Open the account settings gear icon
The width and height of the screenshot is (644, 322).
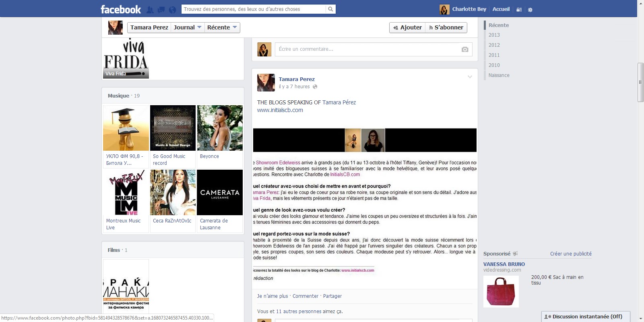tap(530, 10)
